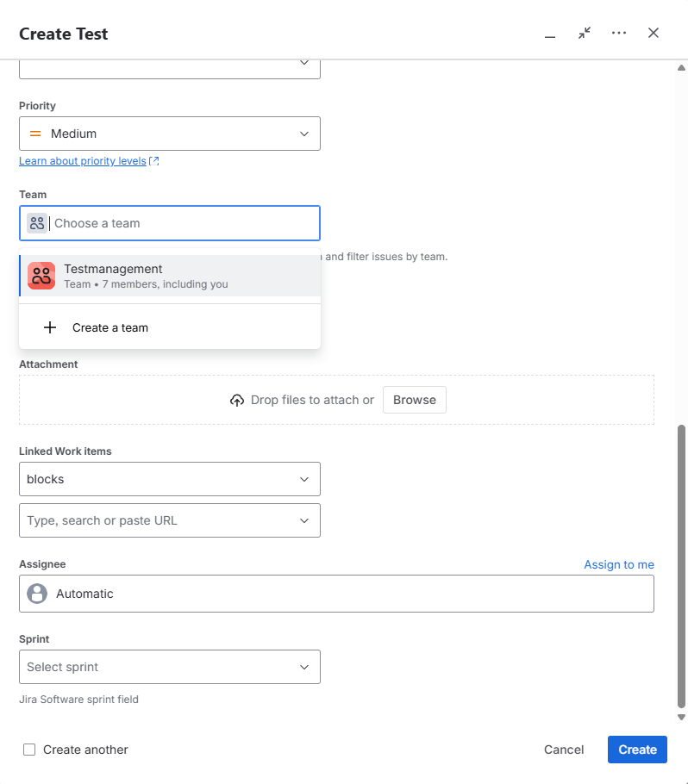Open Learn about priority levels link
This screenshot has height=784, width=688.
coord(83,161)
